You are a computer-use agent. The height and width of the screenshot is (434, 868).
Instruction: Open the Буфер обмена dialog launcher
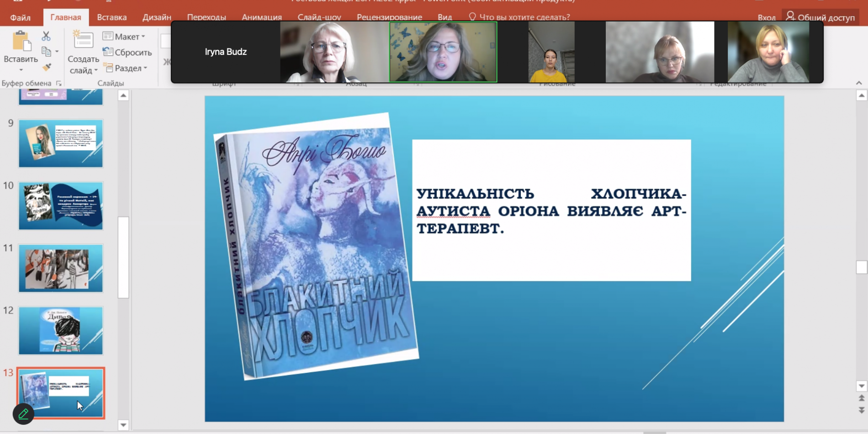click(59, 83)
